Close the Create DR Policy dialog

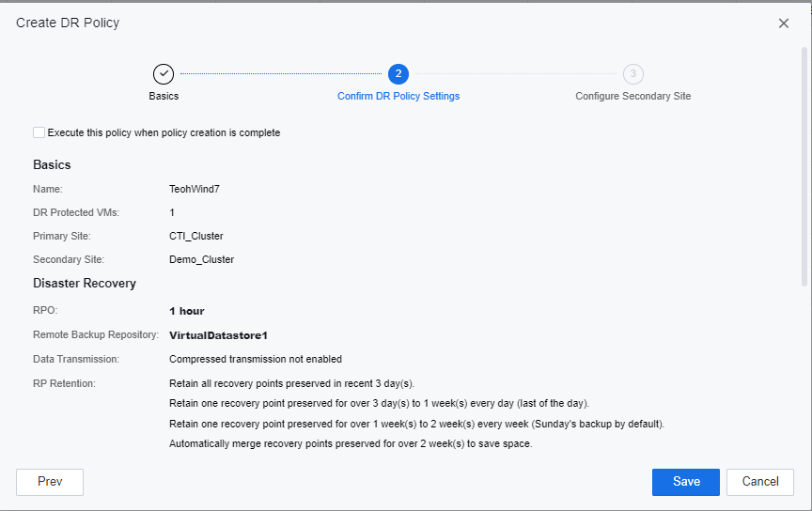[x=784, y=23]
